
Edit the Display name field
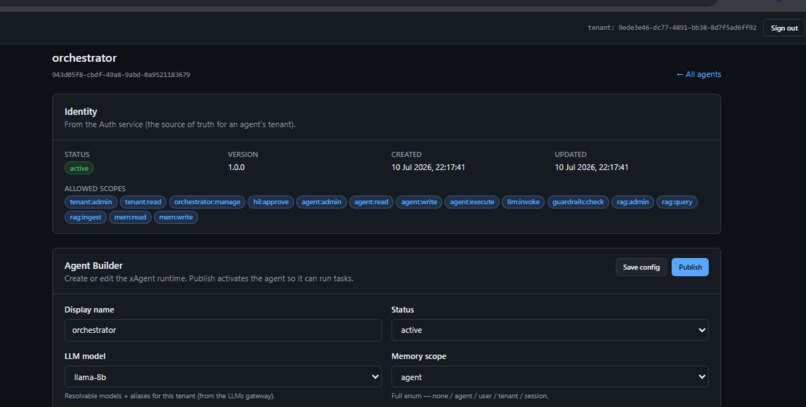(223, 330)
